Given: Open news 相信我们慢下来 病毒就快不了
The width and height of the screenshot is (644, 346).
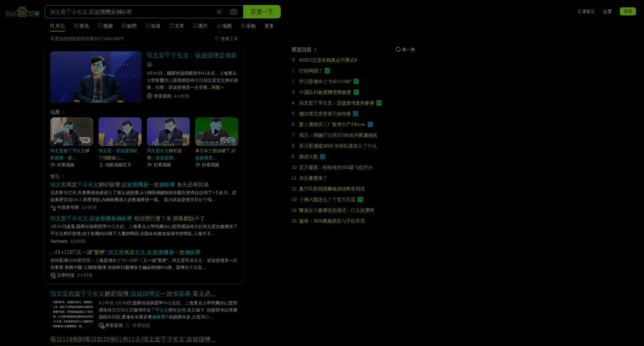Looking at the screenshot, I should 127,219.
